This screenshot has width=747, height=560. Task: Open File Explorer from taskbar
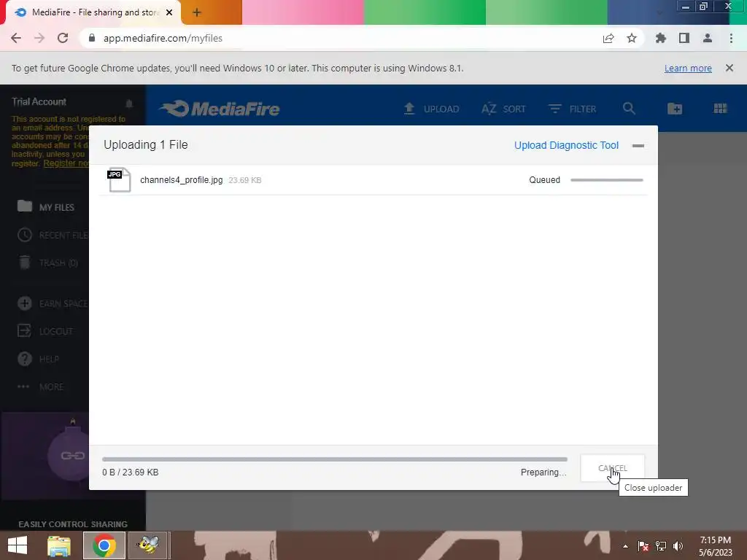tap(59, 545)
